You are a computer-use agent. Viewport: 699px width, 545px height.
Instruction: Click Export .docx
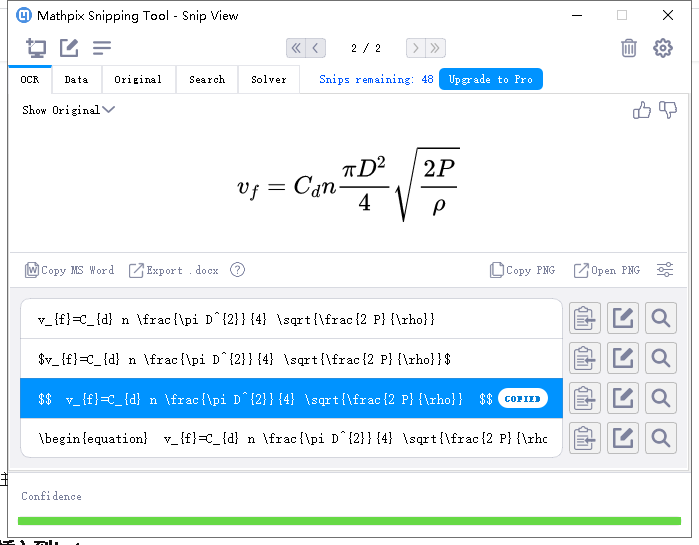click(x=174, y=270)
